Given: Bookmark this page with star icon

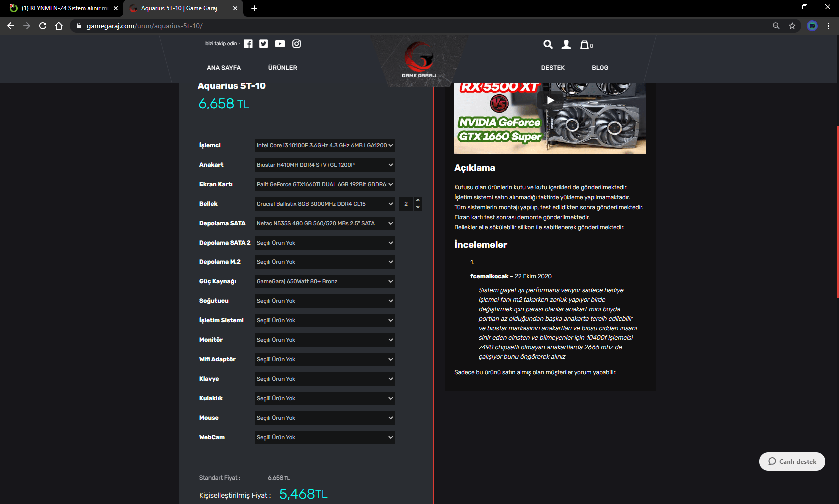Looking at the screenshot, I should click(x=792, y=26).
